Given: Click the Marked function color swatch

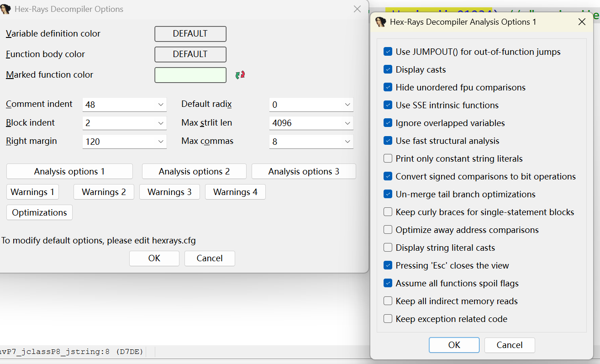Looking at the screenshot, I should [190, 75].
